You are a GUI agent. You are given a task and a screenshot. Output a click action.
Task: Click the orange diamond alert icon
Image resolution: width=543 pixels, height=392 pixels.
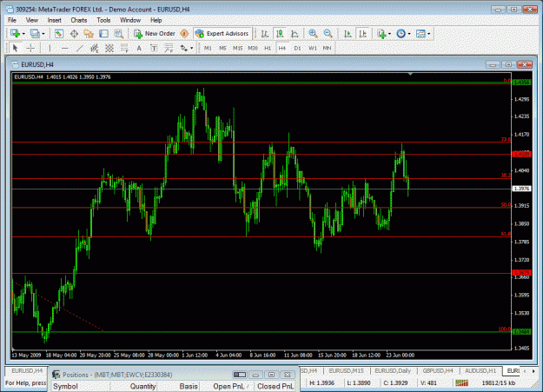click(x=184, y=34)
